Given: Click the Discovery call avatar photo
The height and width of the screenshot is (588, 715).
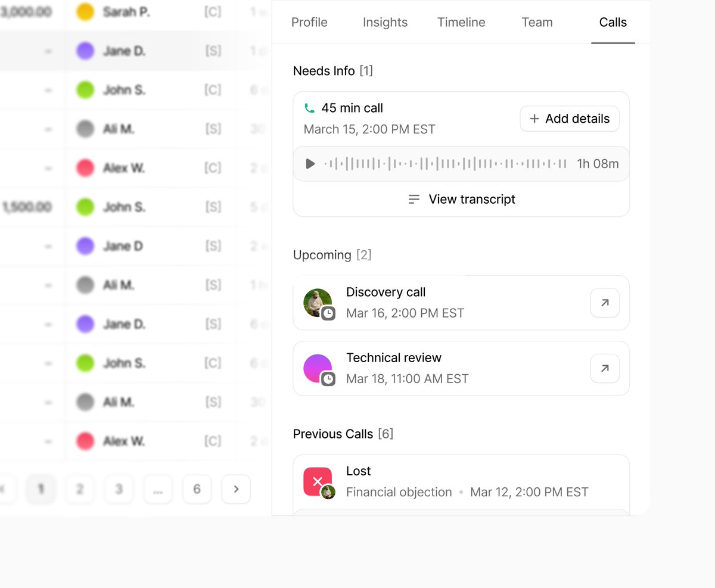Looking at the screenshot, I should click(317, 303).
